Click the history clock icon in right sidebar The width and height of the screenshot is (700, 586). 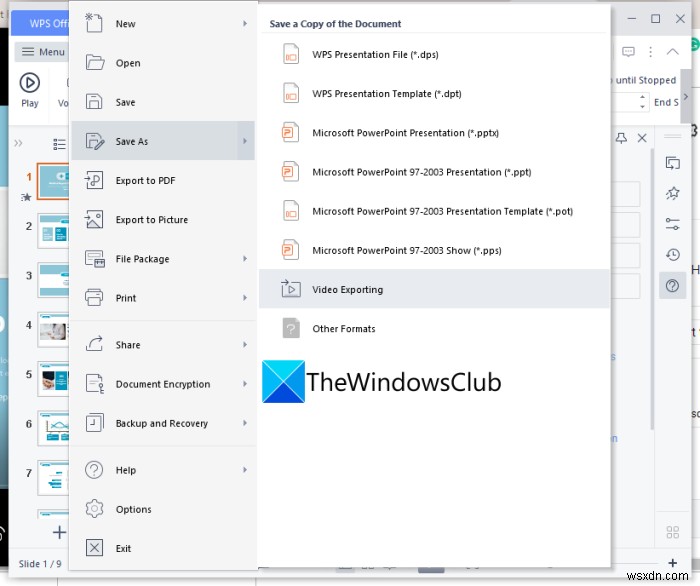[673, 254]
